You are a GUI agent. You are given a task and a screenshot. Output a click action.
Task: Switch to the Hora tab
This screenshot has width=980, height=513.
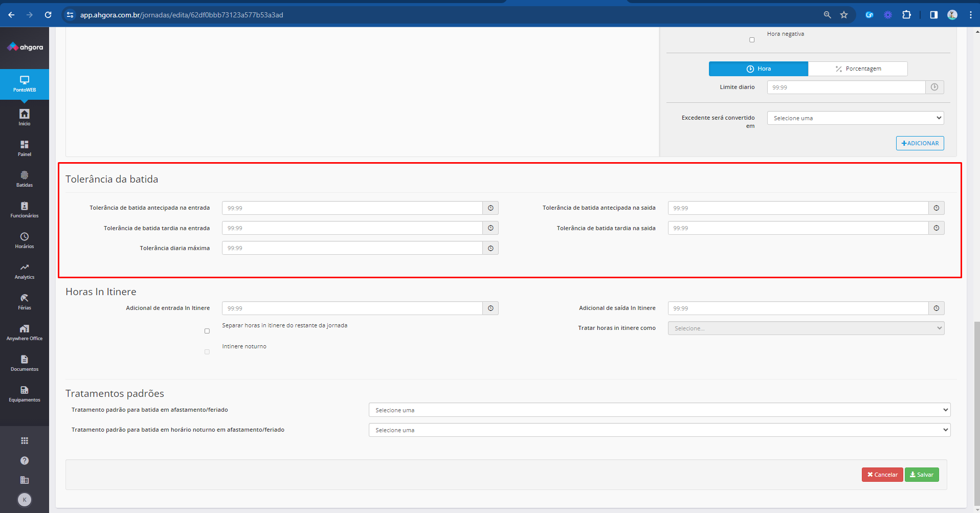[759, 69]
